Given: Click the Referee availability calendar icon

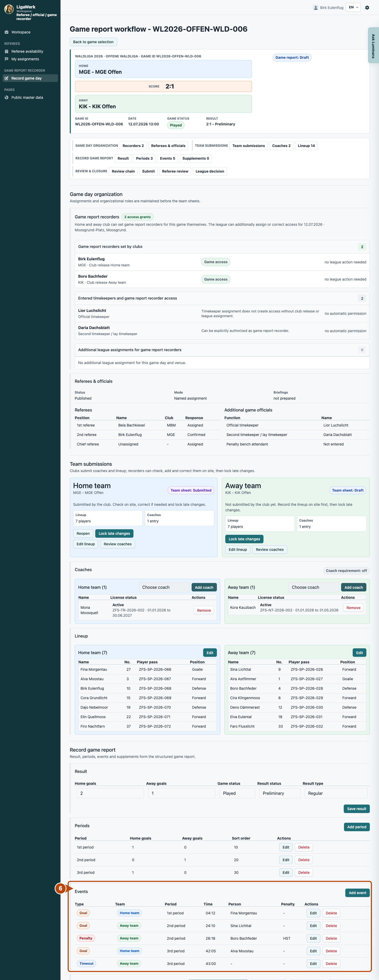Looking at the screenshot, I should coord(7,51).
